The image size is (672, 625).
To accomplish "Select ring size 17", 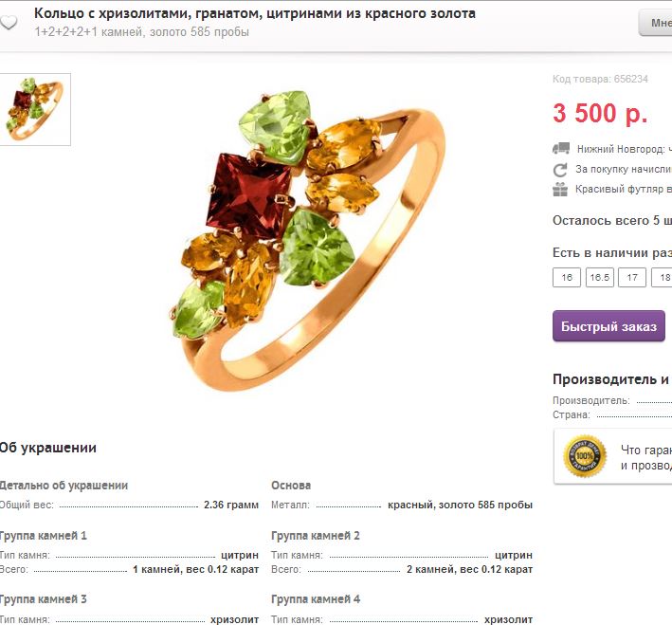I will pyautogui.click(x=632, y=278).
